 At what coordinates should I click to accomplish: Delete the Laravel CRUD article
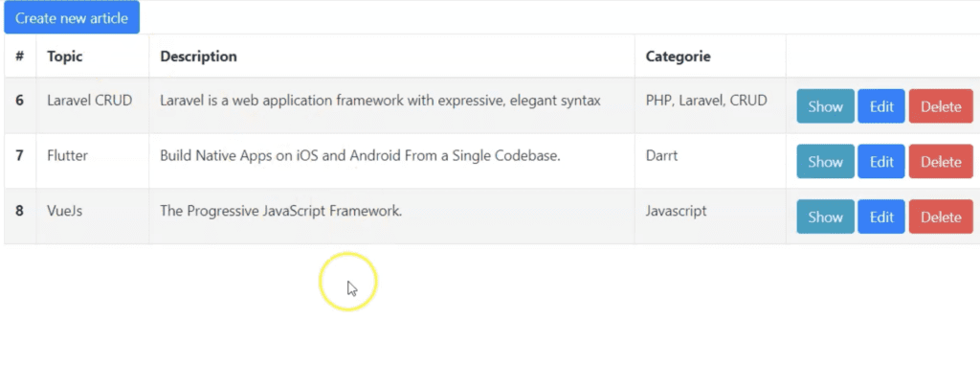941,106
